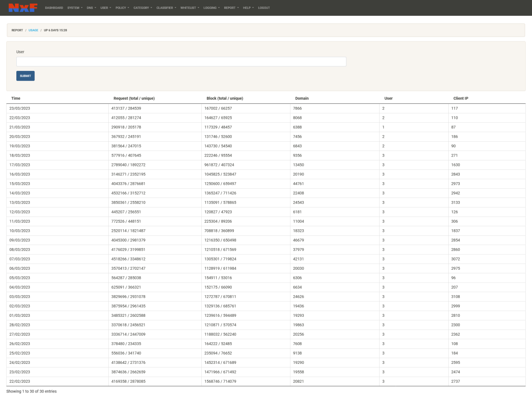Image resolution: width=532 pixels, height=396 pixels.
Task: Expand the System dropdown menu
Action: tap(75, 8)
